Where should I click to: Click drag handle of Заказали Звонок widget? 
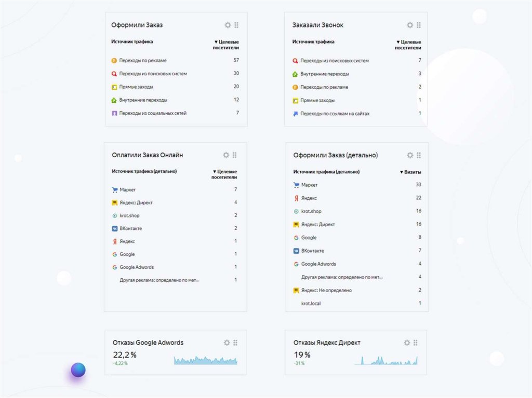(x=419, y=25)
